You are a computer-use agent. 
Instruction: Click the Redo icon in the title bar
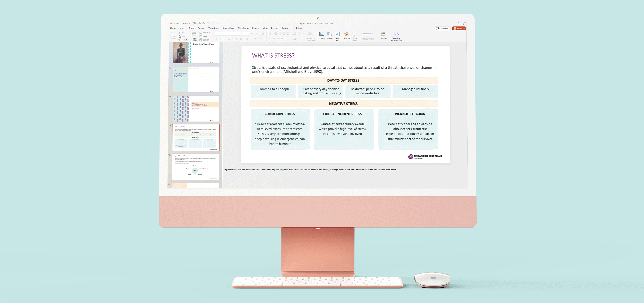click(x=214, y=23)
